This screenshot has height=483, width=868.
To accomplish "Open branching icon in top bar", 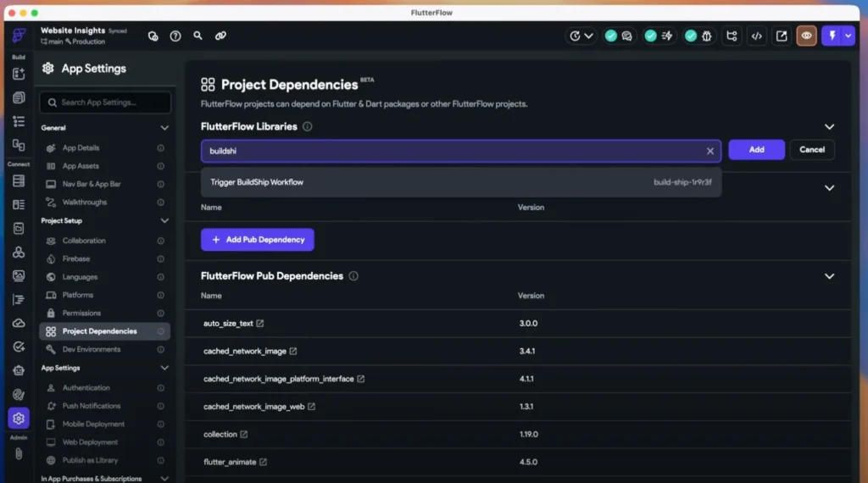I will coord(732,36).
